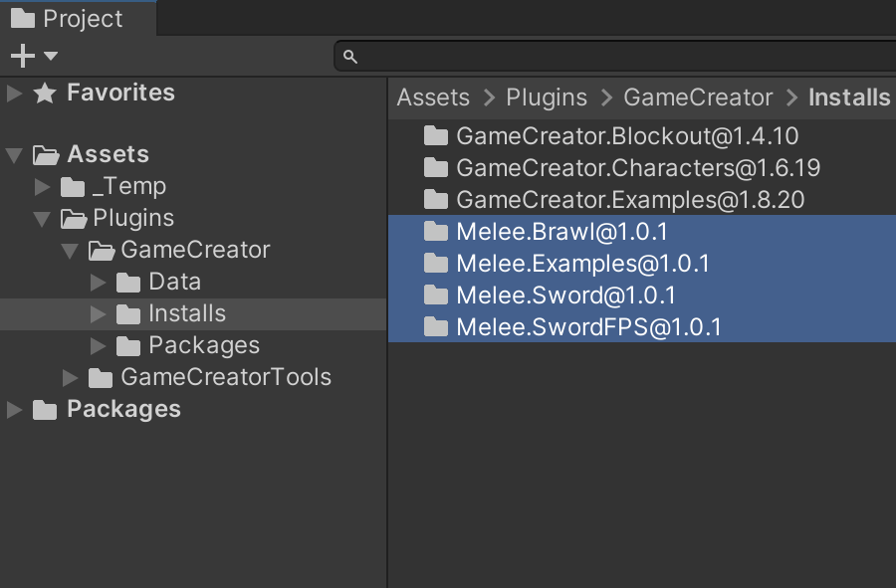Click folder icon of GameCreator.Characters@1.6.19
Image resolution: width=896 pixels, height=588 pixels.
tap(436, 168)
